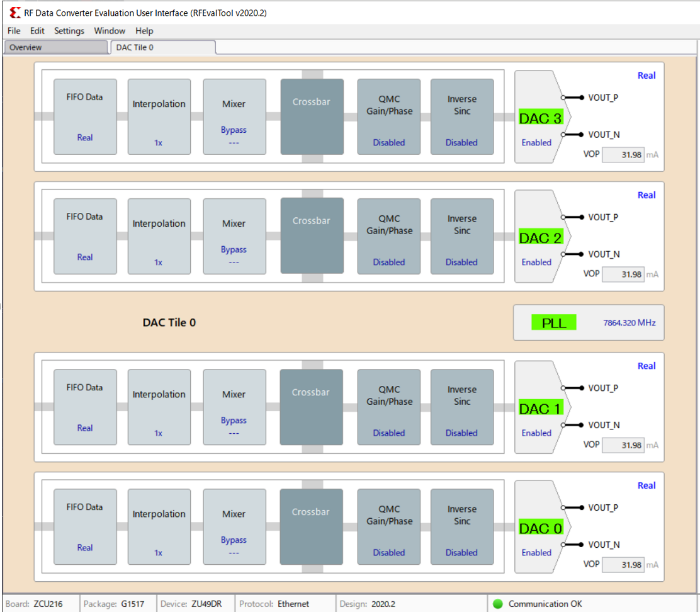Select the DAC Tile 0 tab
Image resolution: width=700 pixels, height=612 pixels.
coord(163,47)
